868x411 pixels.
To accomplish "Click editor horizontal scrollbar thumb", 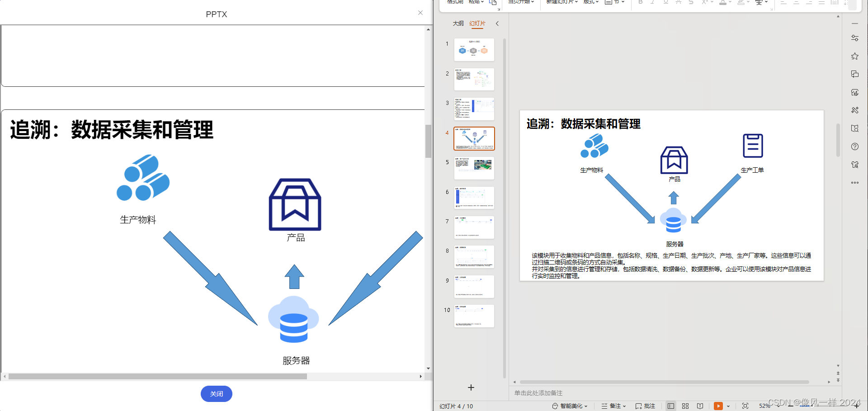I will 664,382.
